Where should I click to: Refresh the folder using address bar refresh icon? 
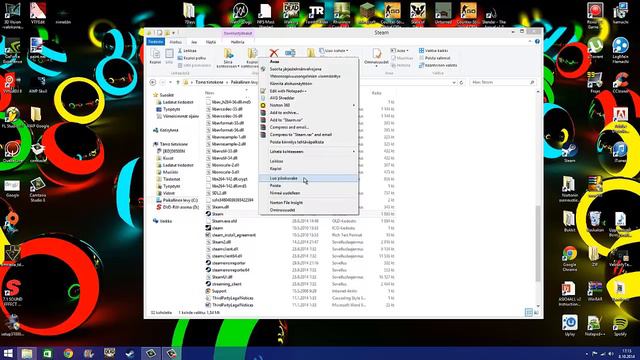(461, 82)
